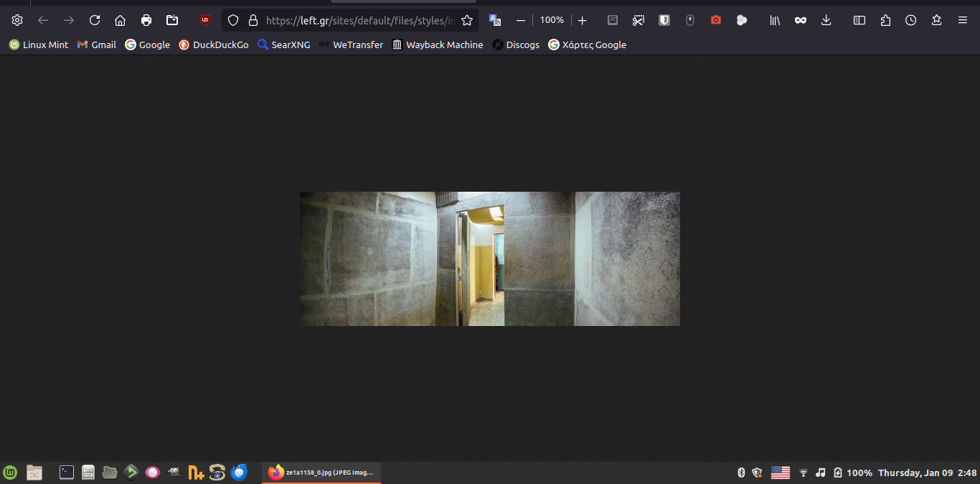Open the WeTransfer bookmark
Viewport: 980px width, 484px height.
point(351,45)
